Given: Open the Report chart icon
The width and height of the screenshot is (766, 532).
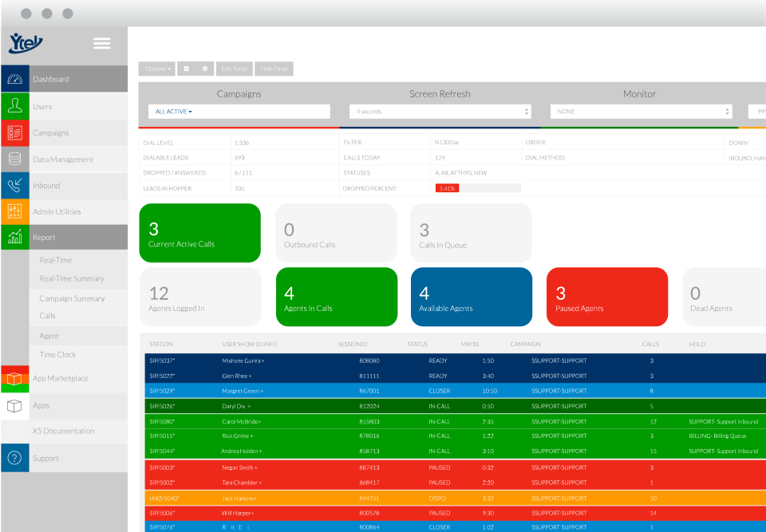Looking at the screenshot, I should [x=16, y=237].
